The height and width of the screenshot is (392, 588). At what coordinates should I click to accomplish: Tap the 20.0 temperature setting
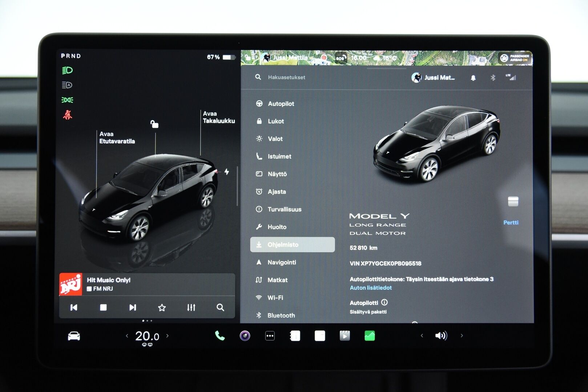pyautogui.click(x=147, y=336)
